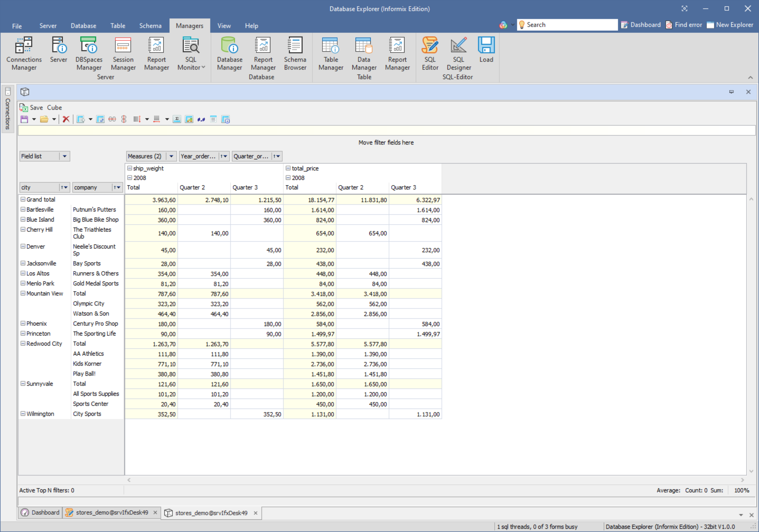The width and height of the screenshot is (759, 532).
Task: Click the sigma totals toolbar icon
Action: pos(177,119)
